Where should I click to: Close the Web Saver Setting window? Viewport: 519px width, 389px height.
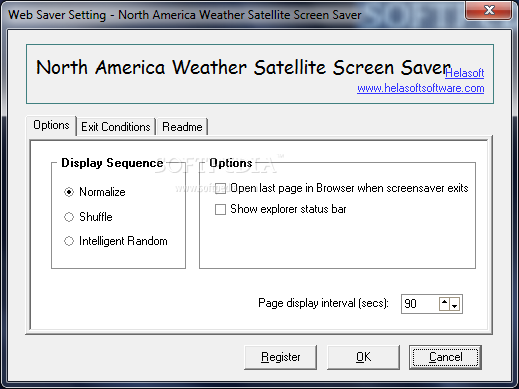click(x=489, y=11)
